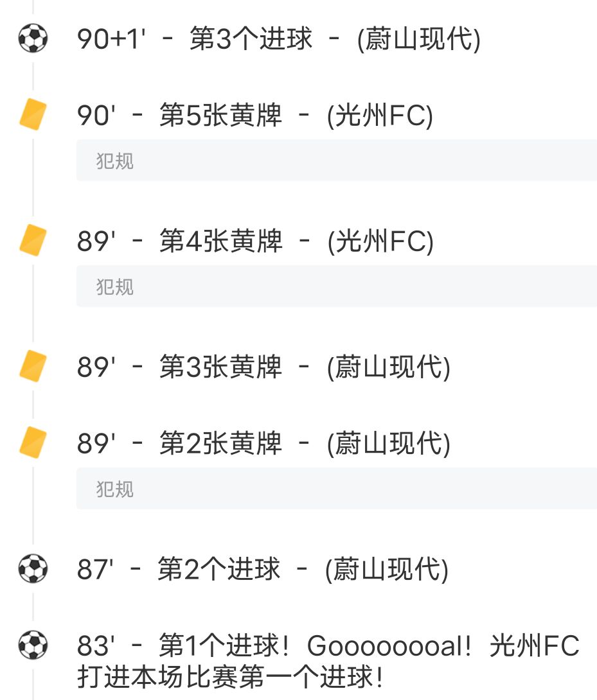This screenshot has width=597, height=700.
Task: Click 犯规 note under the fifth yellow card
Action: click(x=115, y=161)
